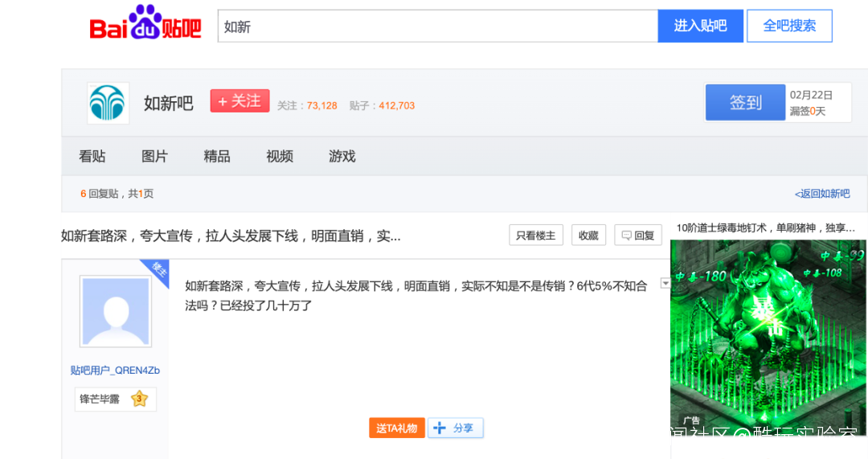Open the 如新吧 forum avatar icon
Image resolution: width=868 pixels, height=459 pixels.
108,103
